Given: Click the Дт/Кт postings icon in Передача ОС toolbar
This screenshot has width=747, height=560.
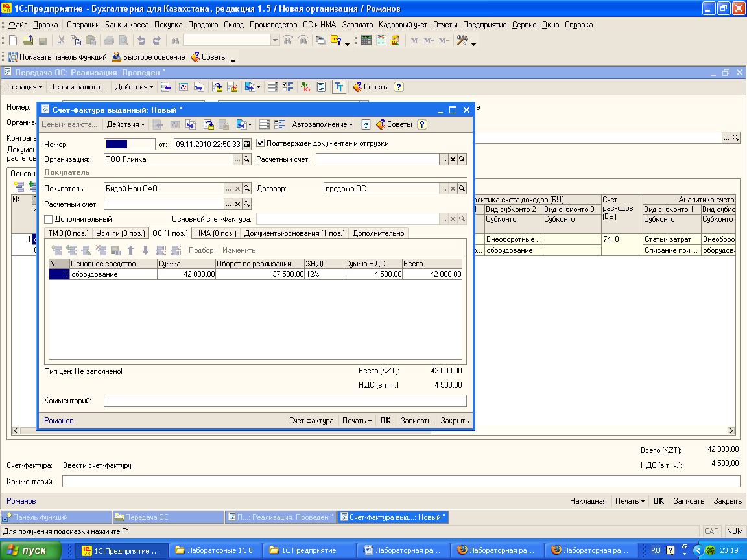Looking at the screenshot, I should pyautogui.click(x=306, y=87).
